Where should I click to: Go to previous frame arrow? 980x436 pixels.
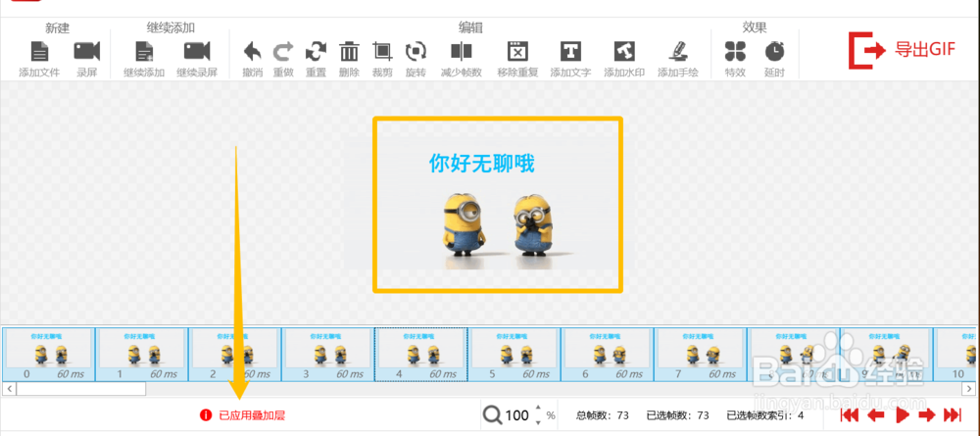875,414
